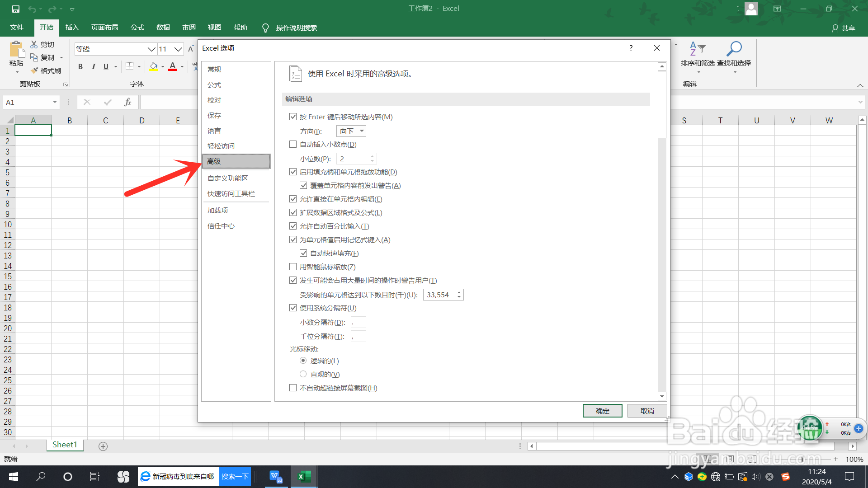Image resolution: width=868 pixels, height=488 pixels.
Task: Click the affected cells count stepper arrows
Action: coord(459,295)
